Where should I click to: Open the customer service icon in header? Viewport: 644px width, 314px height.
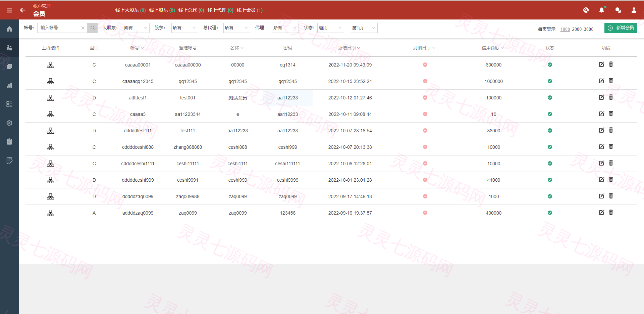pos(586,10)
